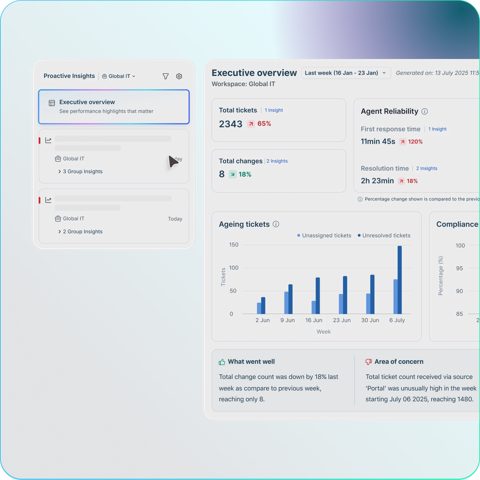Click the thumbs-up icon beside What went well

222,362
